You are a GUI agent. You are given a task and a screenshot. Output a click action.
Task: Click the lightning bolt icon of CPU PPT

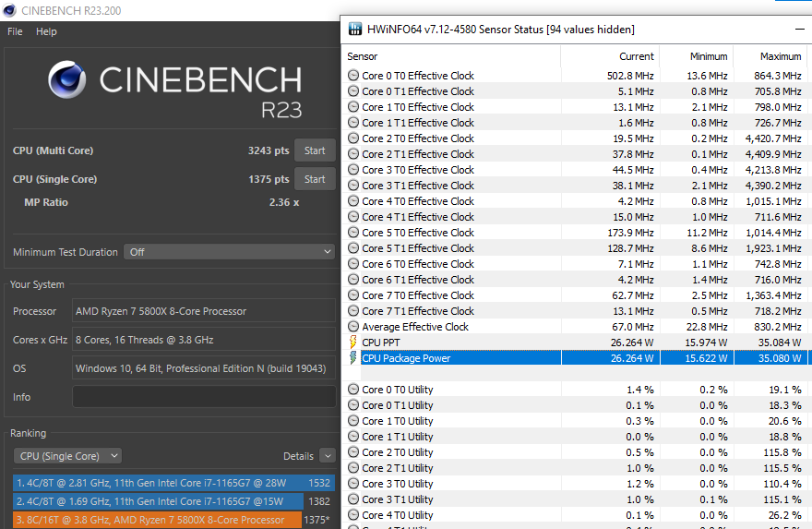[353, 342]
